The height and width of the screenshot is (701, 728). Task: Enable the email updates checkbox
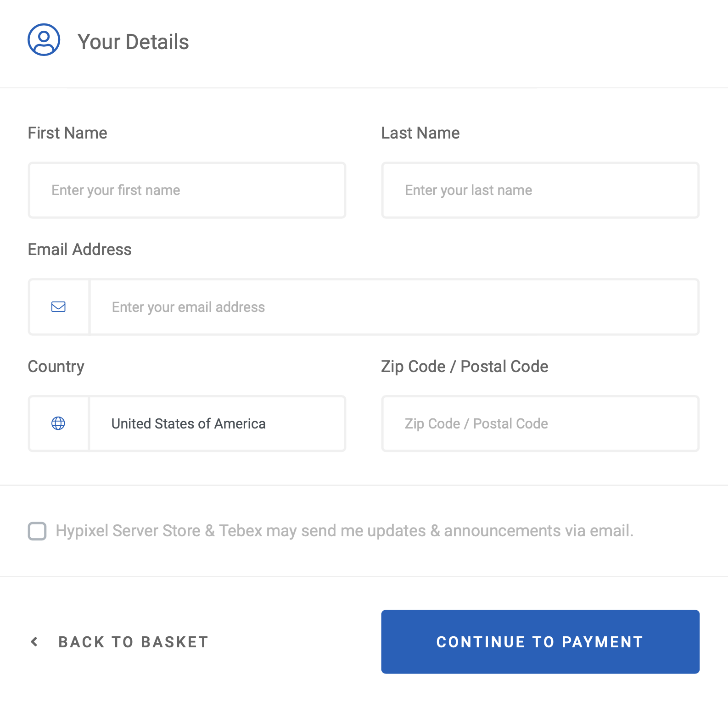(37, 531)
